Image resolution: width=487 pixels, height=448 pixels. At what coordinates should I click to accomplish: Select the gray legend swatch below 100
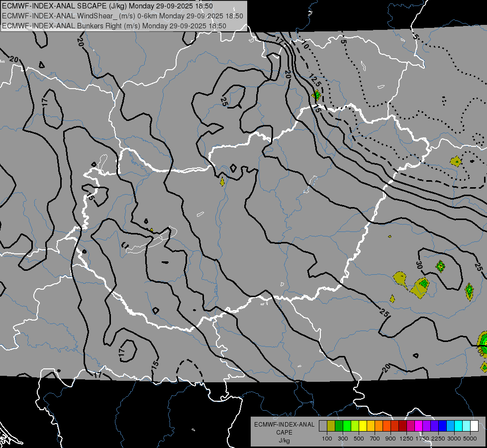click(x=323, y=426)
